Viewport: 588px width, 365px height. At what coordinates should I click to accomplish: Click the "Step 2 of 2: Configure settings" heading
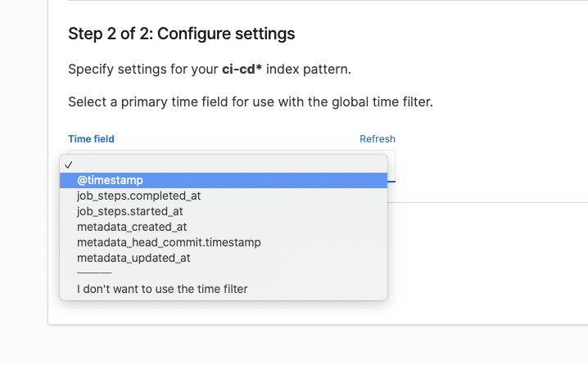(x=181, y=34)
